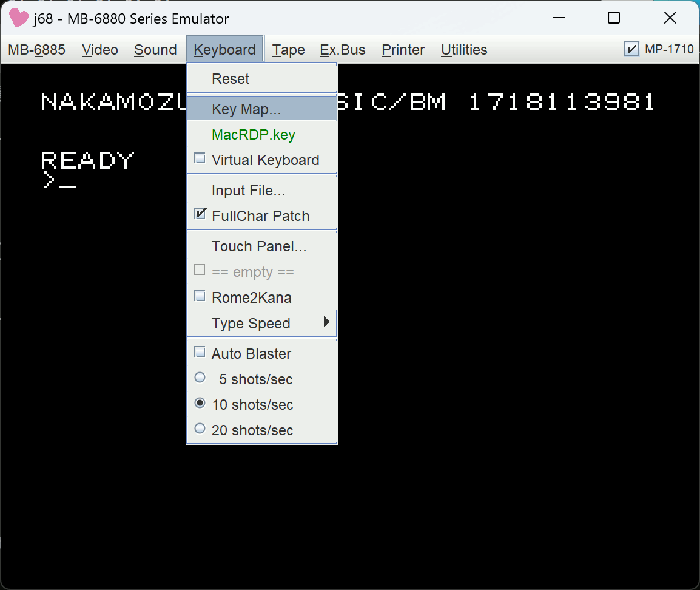Image resolution: width=700 pixels, height=590 pixels.
Task: Uncheck the FullChar Patch option
Action: coord(200,214)
